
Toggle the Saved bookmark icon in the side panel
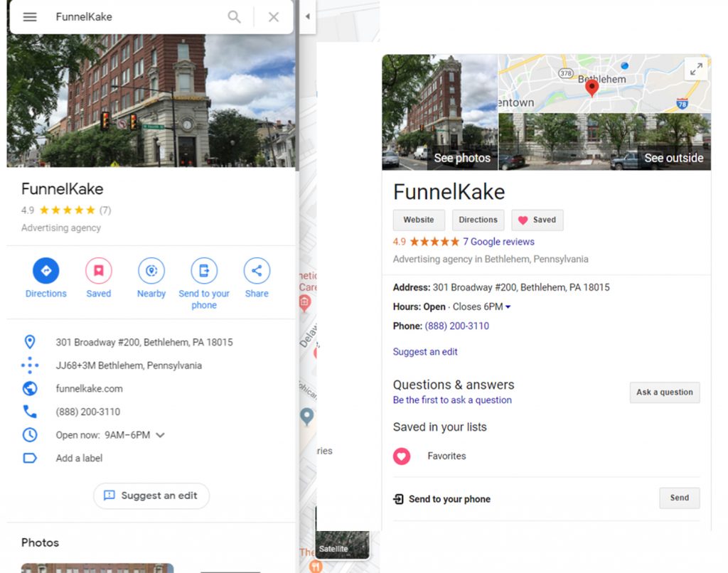point(98,270)
